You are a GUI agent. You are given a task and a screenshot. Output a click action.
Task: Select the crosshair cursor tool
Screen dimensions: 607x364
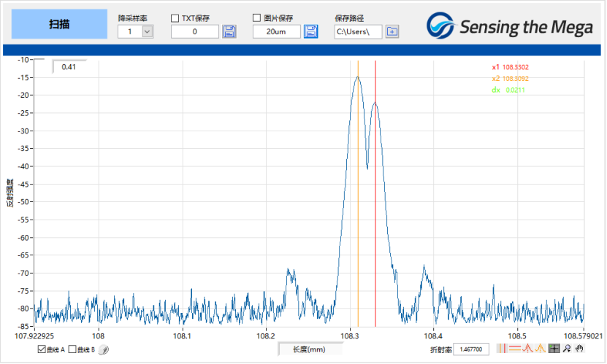(554, 349)
